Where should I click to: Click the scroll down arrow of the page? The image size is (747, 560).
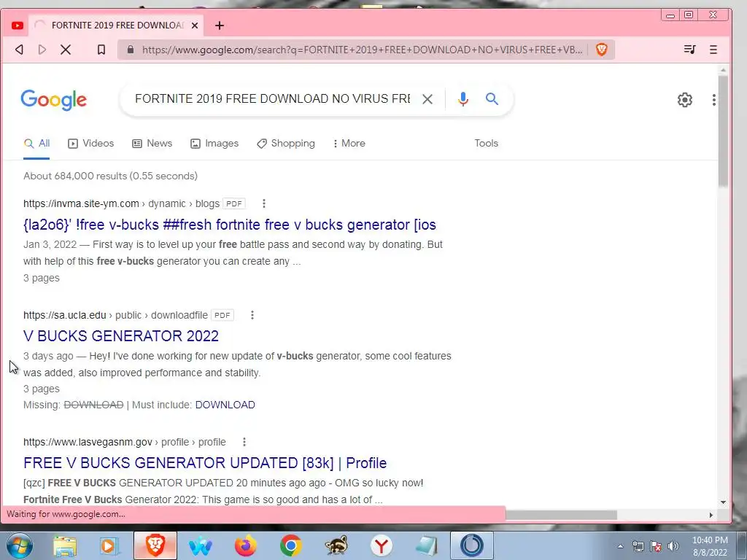723,502
